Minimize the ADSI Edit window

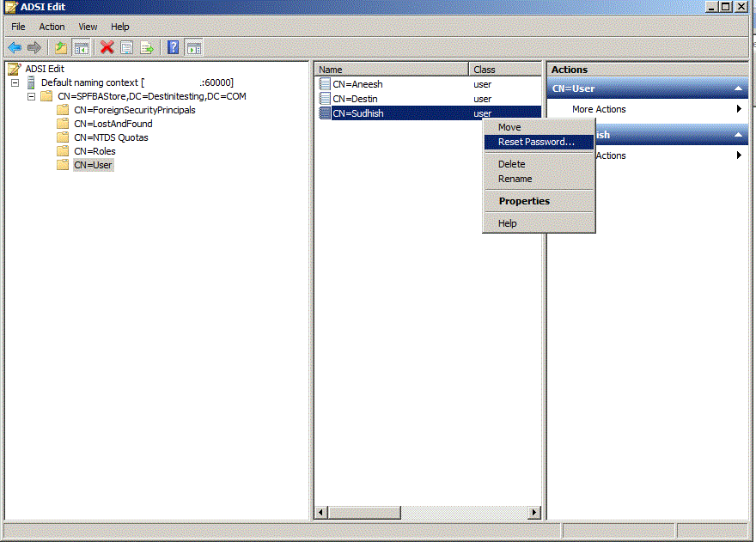tap(711, 7)
